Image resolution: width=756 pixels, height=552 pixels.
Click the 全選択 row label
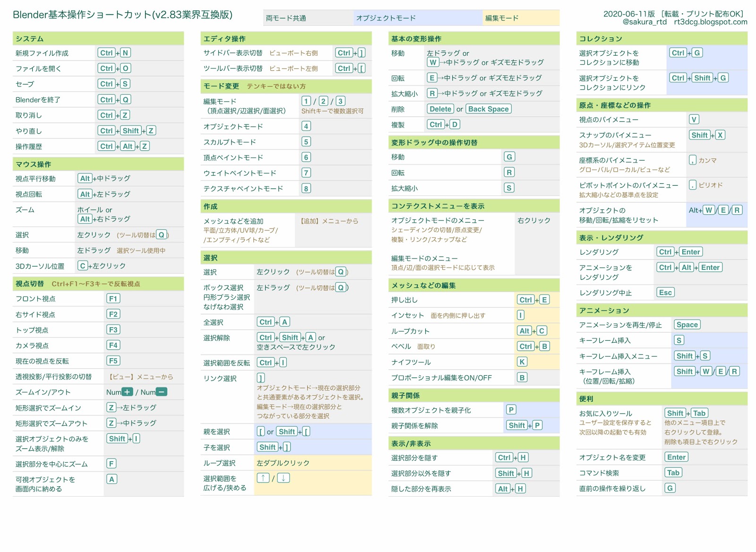point(214,322)
